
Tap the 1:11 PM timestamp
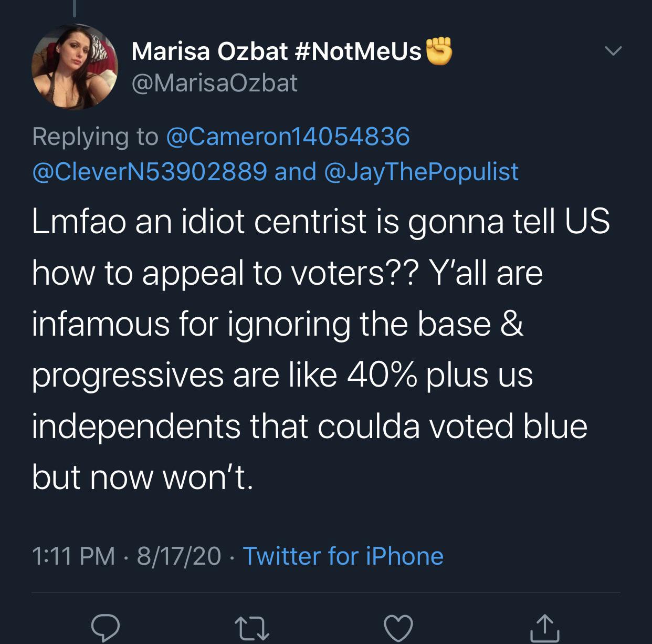click(73, 556)
